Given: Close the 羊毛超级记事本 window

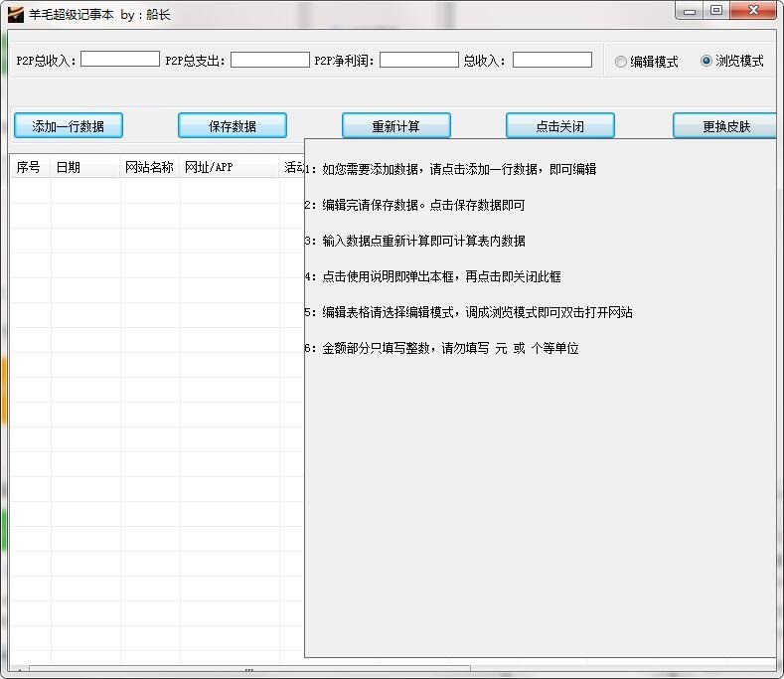Looking at the screenshot, I should [x=753, y=11].
